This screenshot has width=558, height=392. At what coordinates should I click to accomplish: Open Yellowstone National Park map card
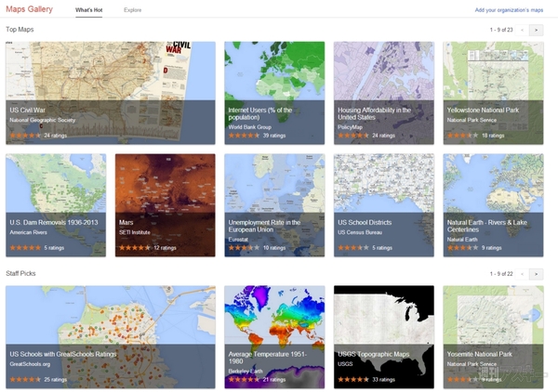tap(493, 93)
